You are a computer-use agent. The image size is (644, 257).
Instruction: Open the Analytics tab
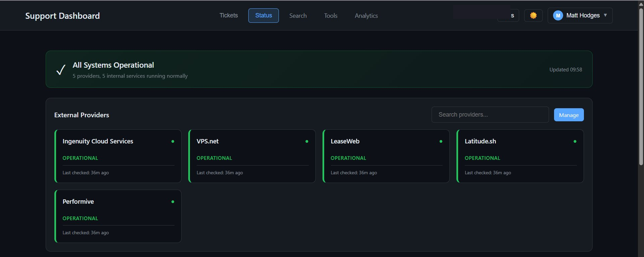pyautogui.click(x=366, y=15)
